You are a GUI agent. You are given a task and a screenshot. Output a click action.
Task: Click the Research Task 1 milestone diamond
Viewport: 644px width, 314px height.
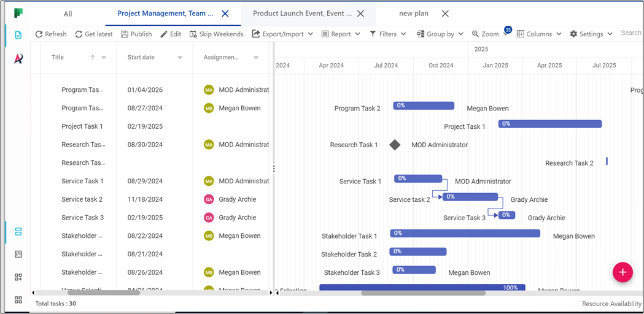pos(395,145)
